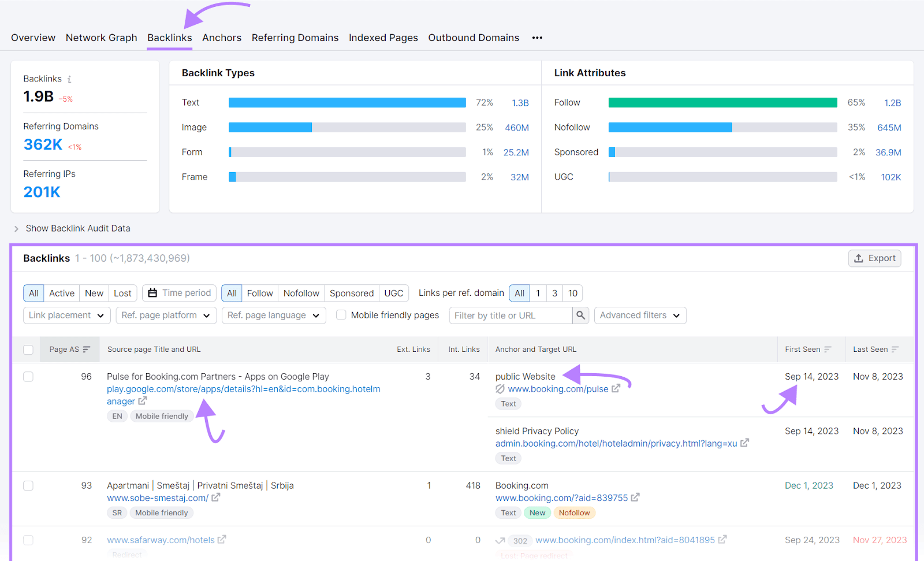Set links per ref. domain to 3
The width and height of the screenshot is (924, 561).
coord(555,293)
